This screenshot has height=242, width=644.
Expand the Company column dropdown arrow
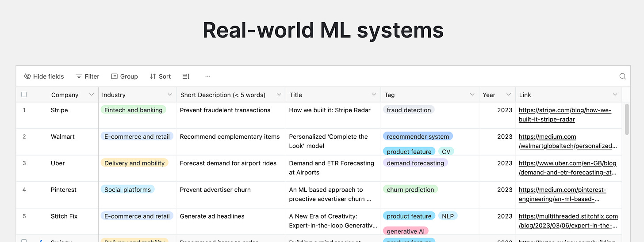coord(92,95)
